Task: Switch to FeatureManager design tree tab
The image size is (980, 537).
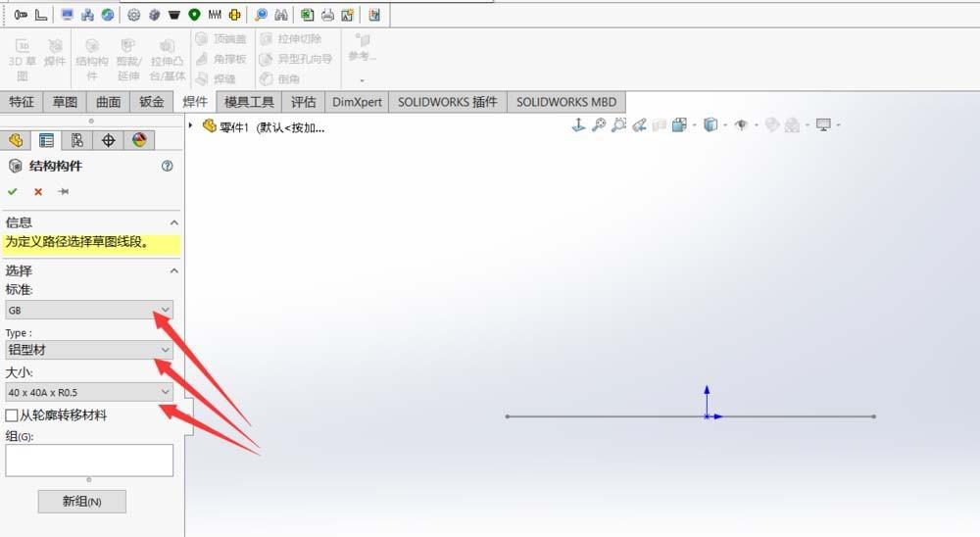Action: pos(16,140)
